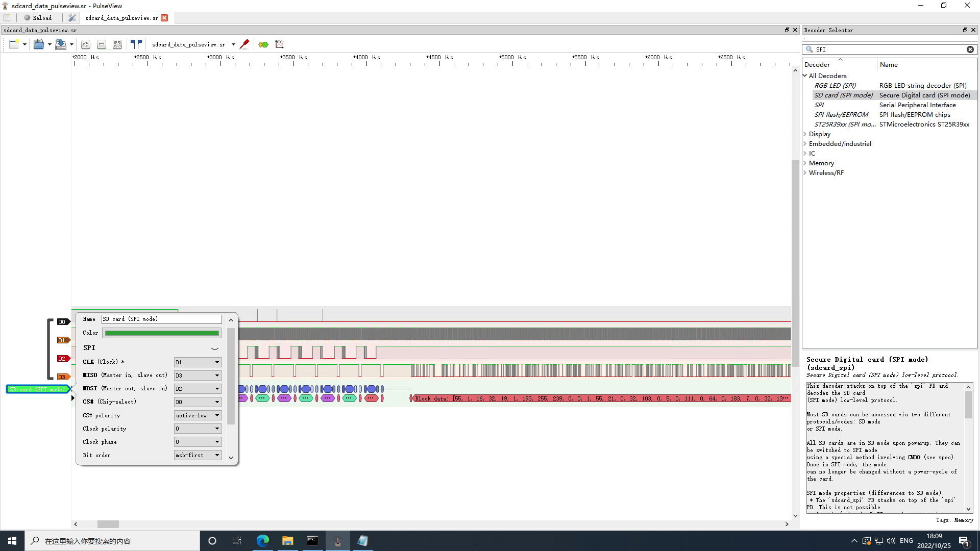Click the Reload button

[38, 18]
